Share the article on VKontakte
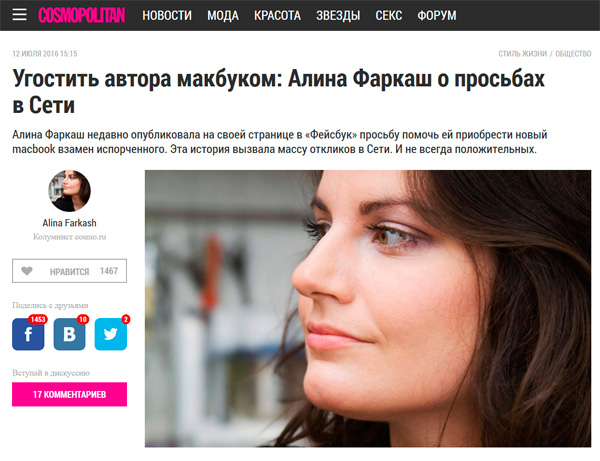 point(69,334)
